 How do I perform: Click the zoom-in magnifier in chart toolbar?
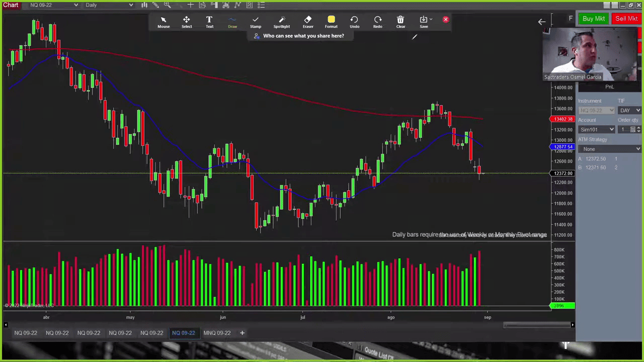click(x=167, y=5)
